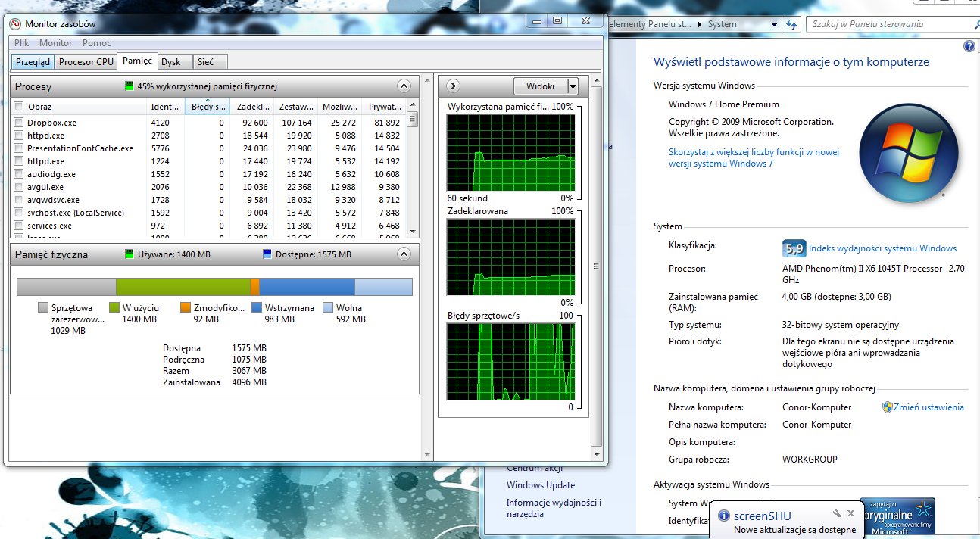Click the upgrade to newer Windows 7 version link

pos(754,157)
